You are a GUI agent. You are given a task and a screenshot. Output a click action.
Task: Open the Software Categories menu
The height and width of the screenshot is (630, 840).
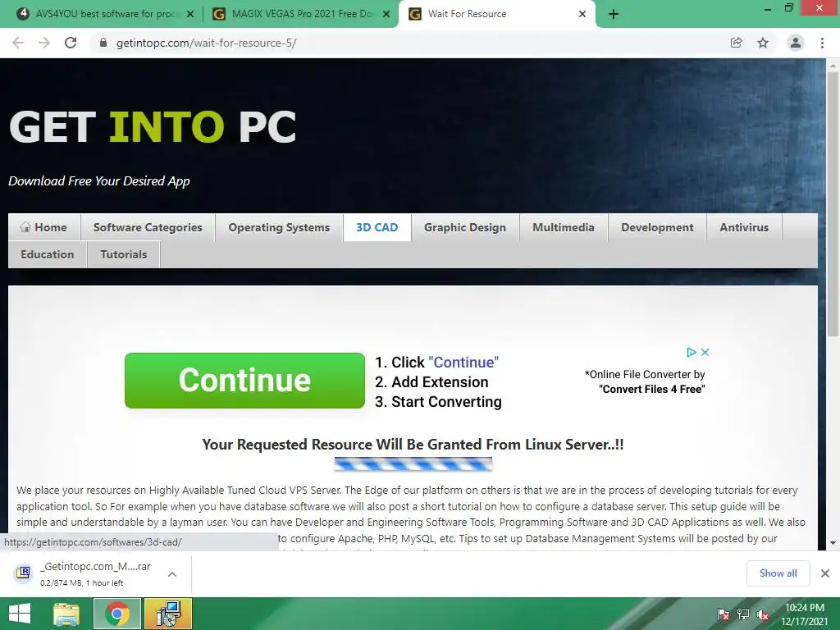148,227
